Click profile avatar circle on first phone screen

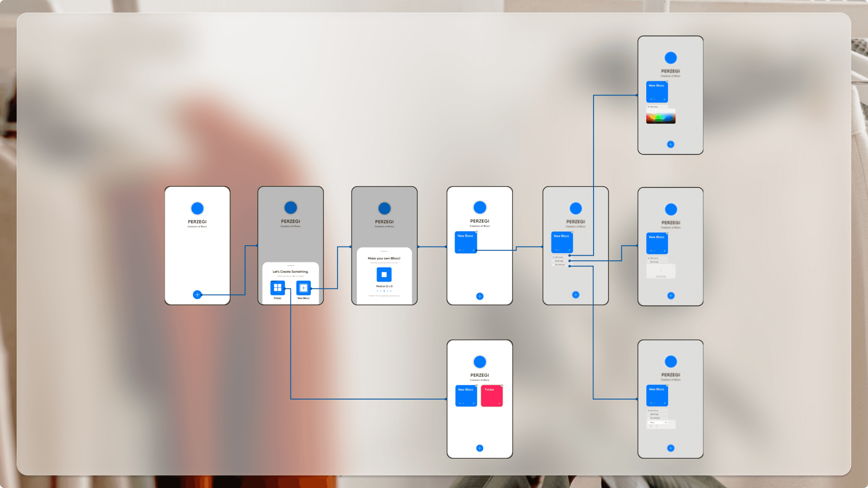pyautogui.click(x=197, y=209)
